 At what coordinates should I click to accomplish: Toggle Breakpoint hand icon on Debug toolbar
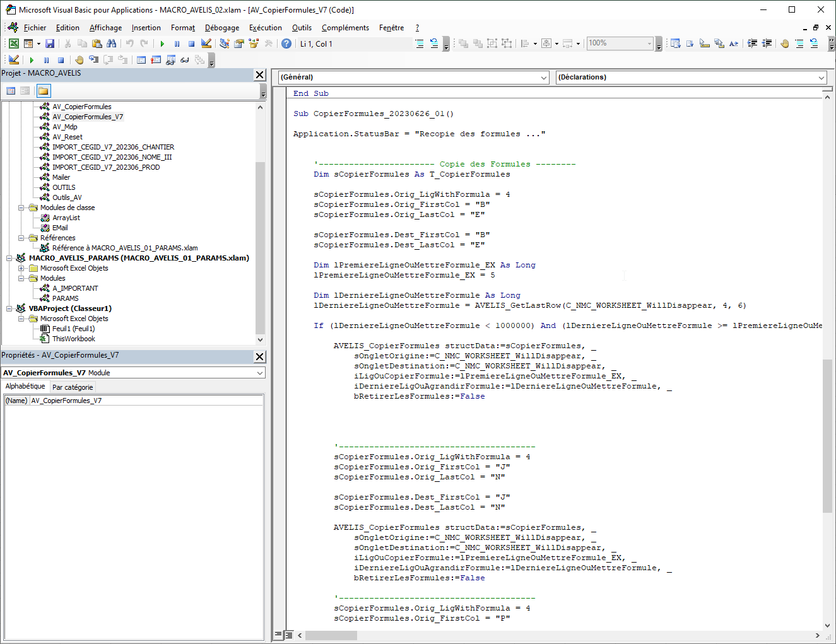pyautogui.click(x=79, y=60)
